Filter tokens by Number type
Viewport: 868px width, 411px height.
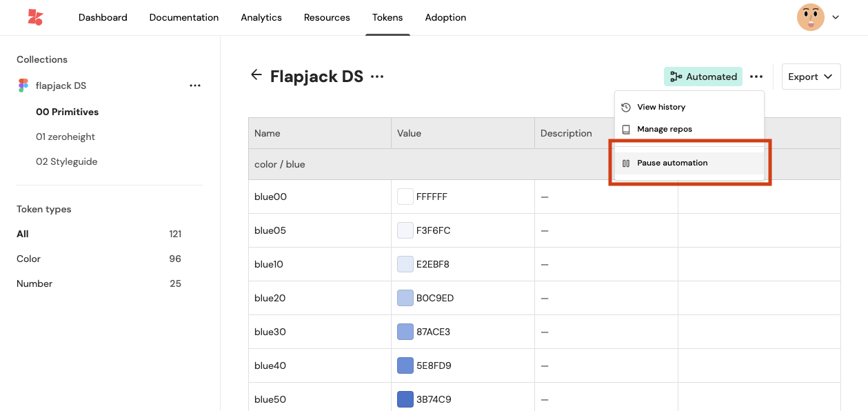34,283
